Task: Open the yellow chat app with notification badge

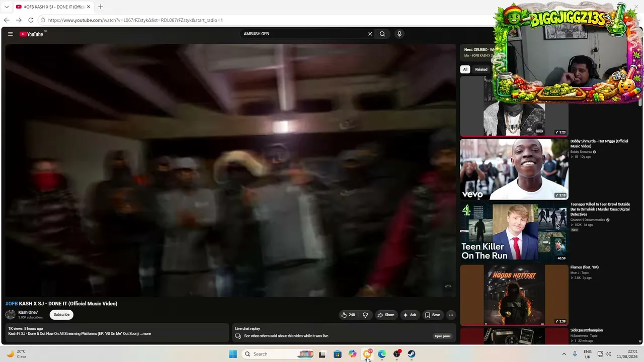Action: [367, 354]
